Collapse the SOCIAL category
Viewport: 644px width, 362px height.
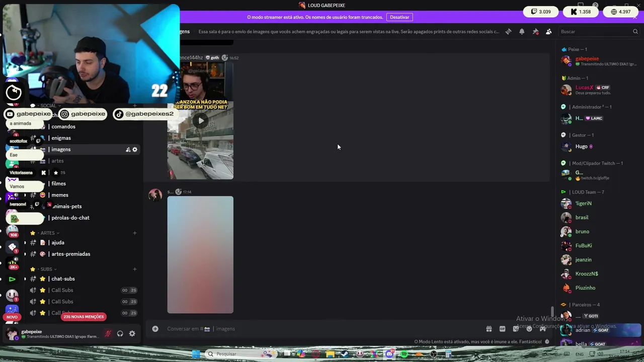(x=48, y=106)
